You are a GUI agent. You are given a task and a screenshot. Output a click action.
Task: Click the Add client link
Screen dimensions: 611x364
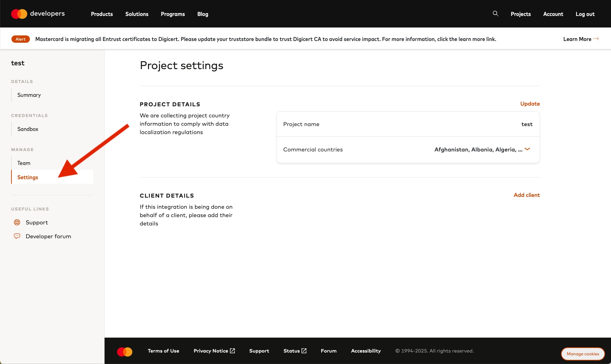coord(527,195)
